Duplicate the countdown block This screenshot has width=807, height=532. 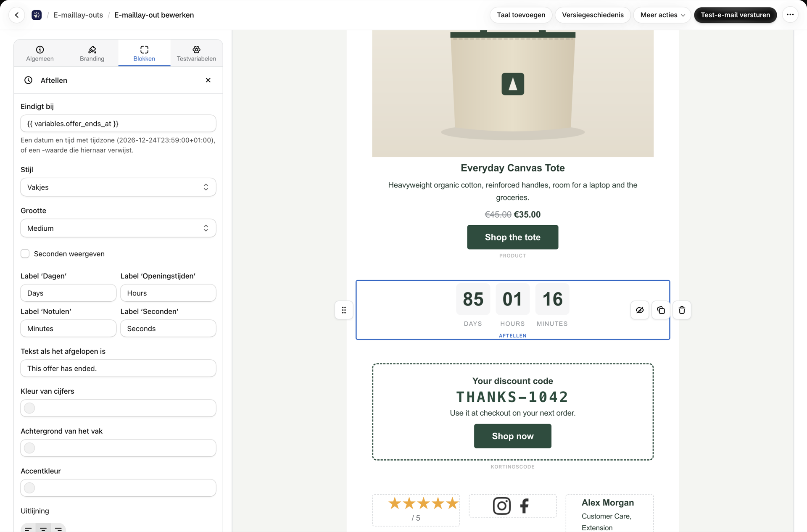(661, 310)
